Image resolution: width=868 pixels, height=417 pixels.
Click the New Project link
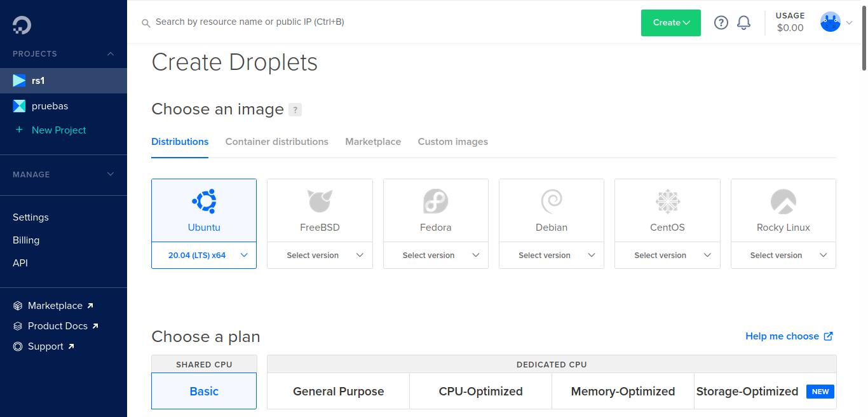coord(58,130)
